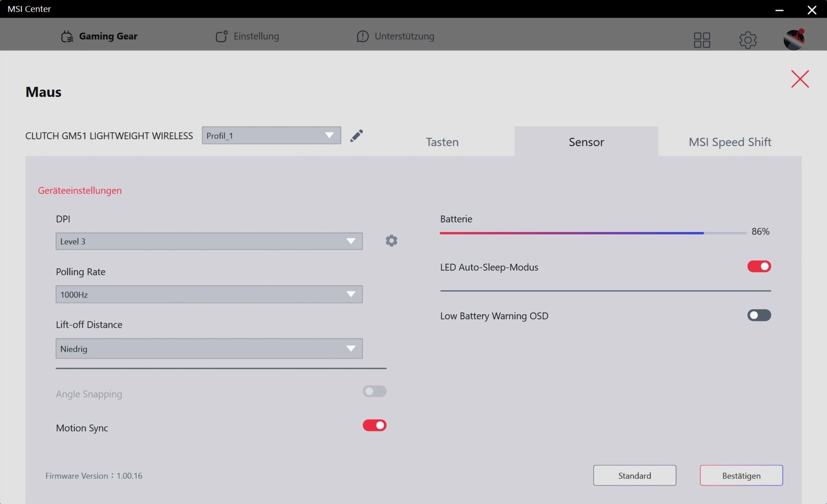827x504 pixels.
Task: Enable Low Battery Warning OSD toggle
Action: point(759,315)
